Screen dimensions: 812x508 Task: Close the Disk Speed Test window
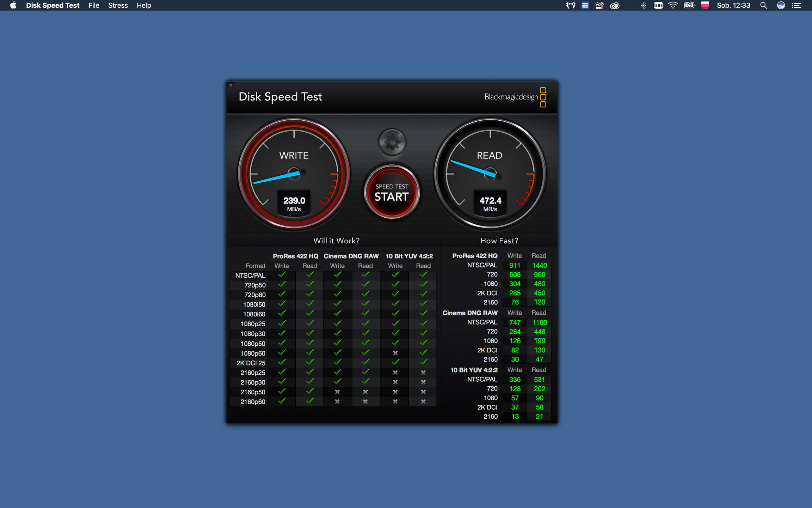pos(231,85)
